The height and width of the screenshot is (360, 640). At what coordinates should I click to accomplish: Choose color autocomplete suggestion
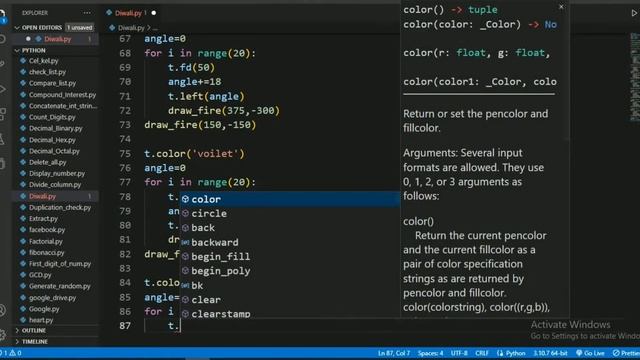pos(290,199)
